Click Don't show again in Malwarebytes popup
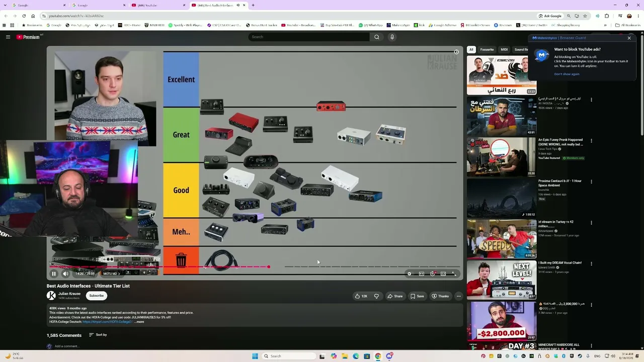The height and width of the screenshot is (362, 644). [567, 74]
